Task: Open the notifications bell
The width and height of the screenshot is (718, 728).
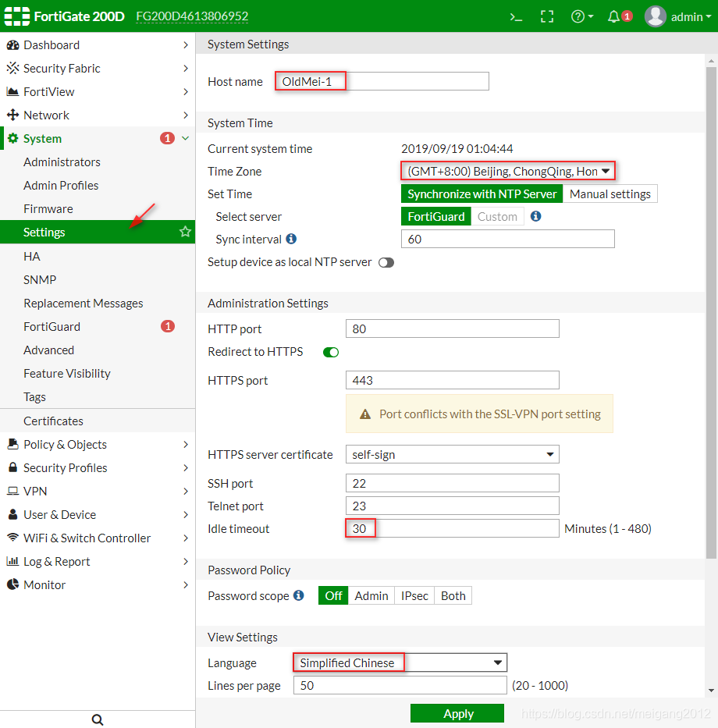Action: [x=613, y=16]
